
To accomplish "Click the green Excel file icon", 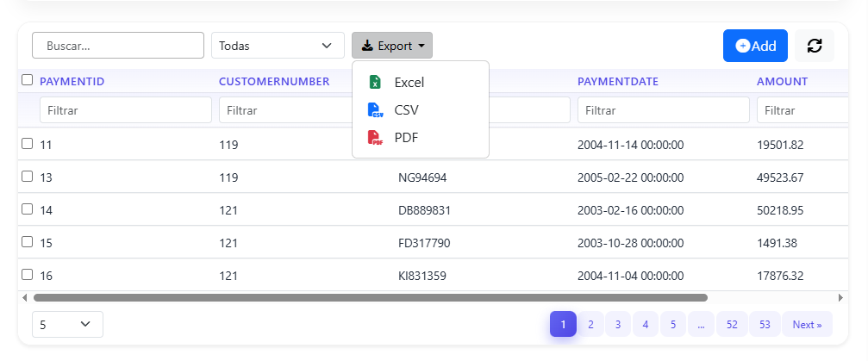I will 375,83.
